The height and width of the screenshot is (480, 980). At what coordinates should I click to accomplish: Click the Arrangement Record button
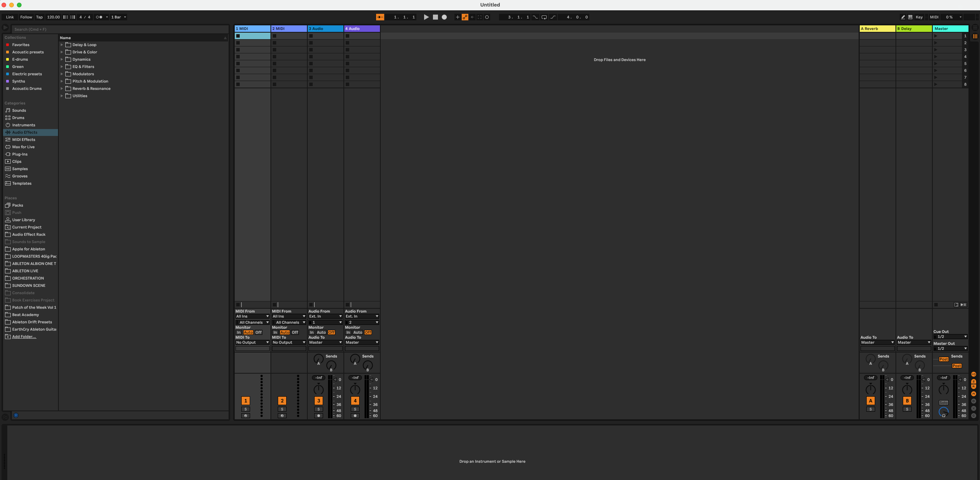(444, 17)
